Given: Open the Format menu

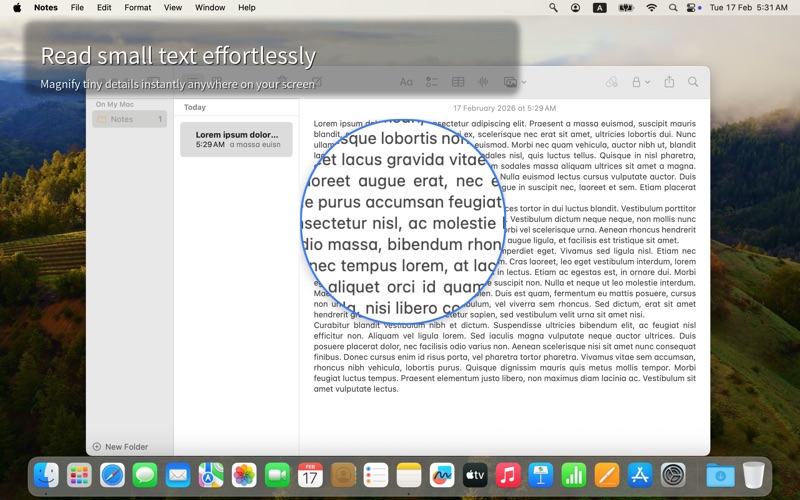Looking at the screenshot, I should pos(138,8).
